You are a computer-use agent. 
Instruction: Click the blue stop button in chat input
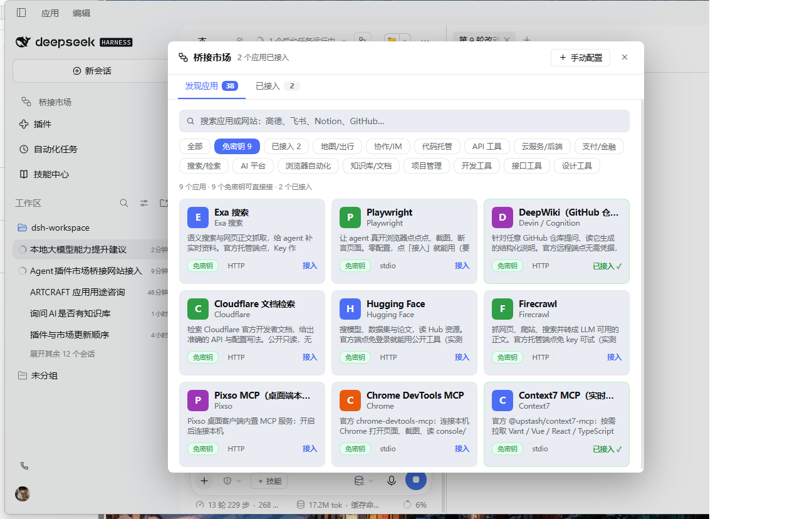[x=416, y=480]
